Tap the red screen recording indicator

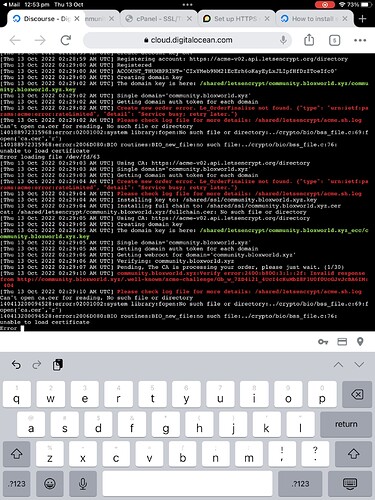[325, 4]
